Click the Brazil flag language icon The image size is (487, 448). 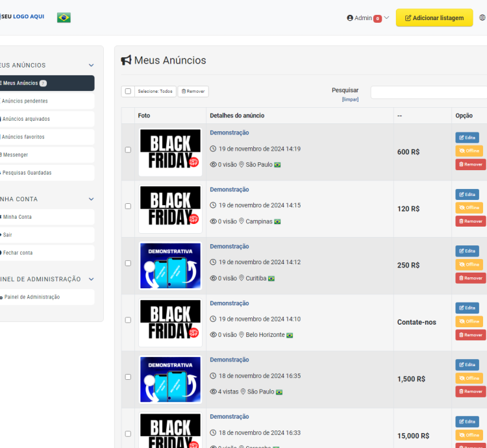(x=64, y=18)
